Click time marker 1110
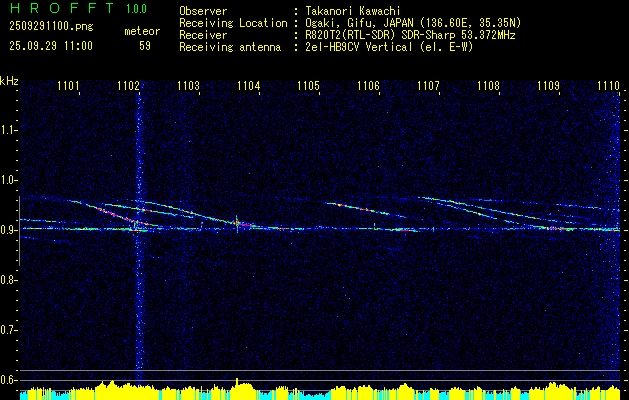The image size is (629, 400). pyautogui.click(x=608, y=85)
